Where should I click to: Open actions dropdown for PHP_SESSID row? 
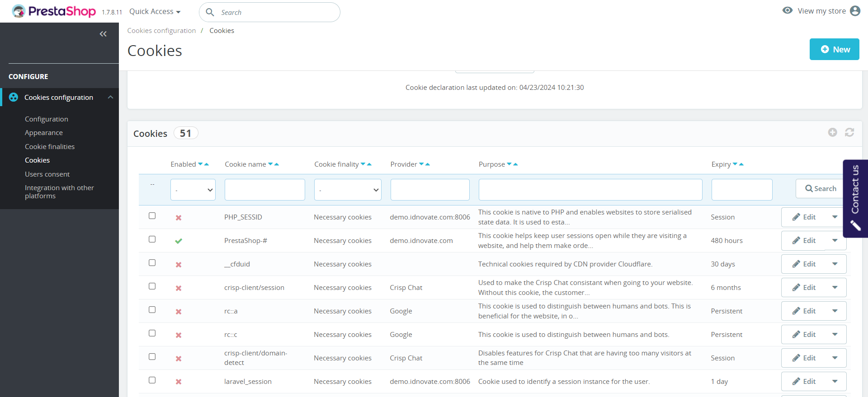pyautogui.click(x=835, y=217)
